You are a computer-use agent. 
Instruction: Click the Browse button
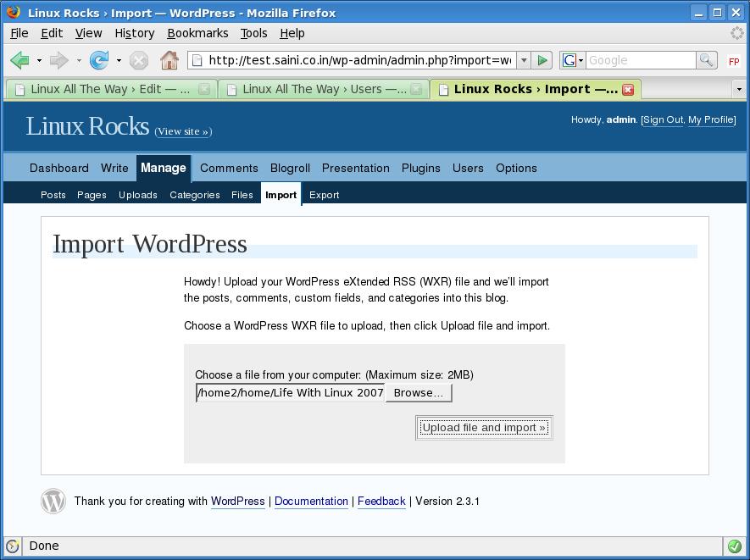point(419,392)
